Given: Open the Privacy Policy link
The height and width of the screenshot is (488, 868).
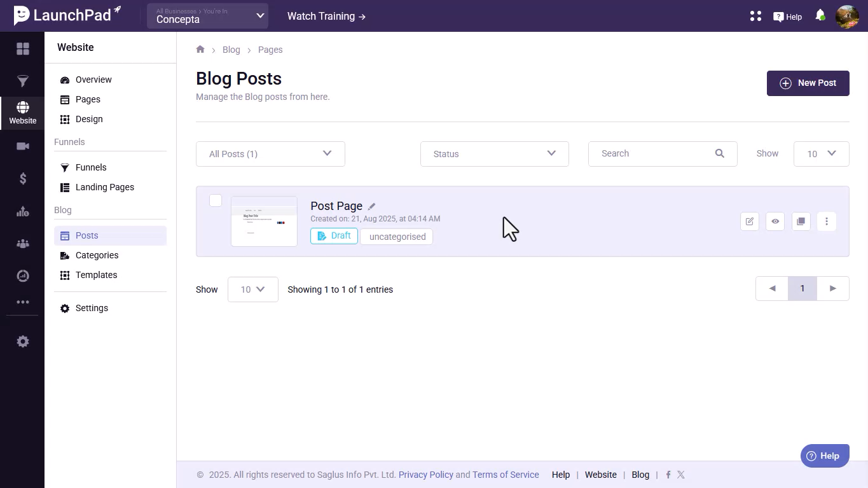Looking at the screenshot, I should [426, 475].
